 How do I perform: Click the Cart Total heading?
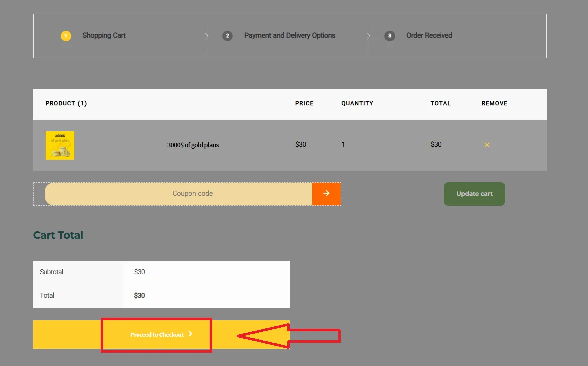58,235
